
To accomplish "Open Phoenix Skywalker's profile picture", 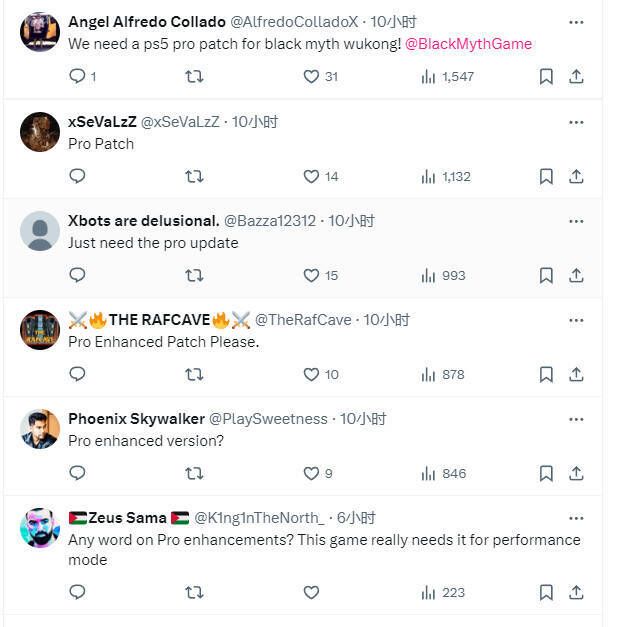I will tap(40, 429).
